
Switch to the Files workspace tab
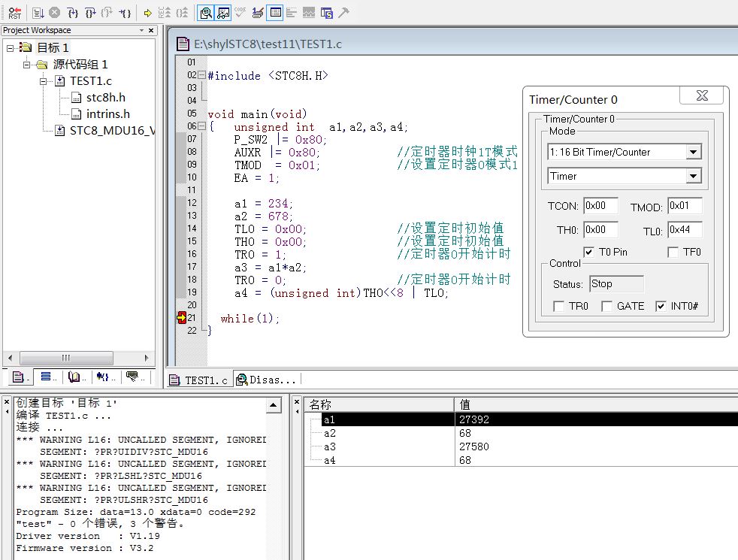[x=20, y=377]
